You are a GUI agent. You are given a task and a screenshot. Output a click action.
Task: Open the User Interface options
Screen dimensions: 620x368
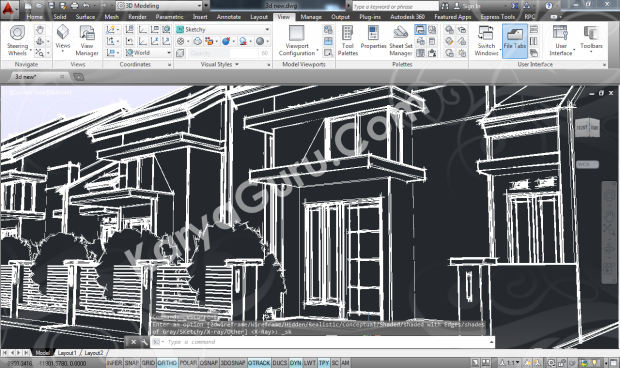[560, 40]
